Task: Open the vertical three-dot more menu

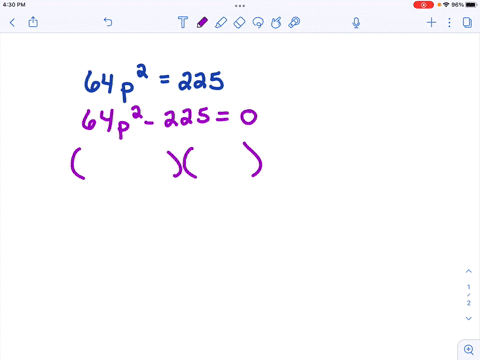Action: tap(449, 22)
